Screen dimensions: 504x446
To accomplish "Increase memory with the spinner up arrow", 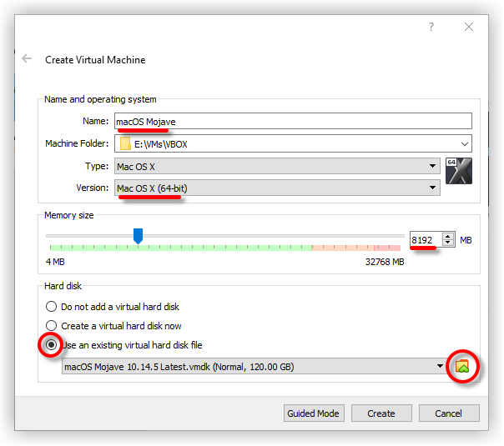I will 448,236.
